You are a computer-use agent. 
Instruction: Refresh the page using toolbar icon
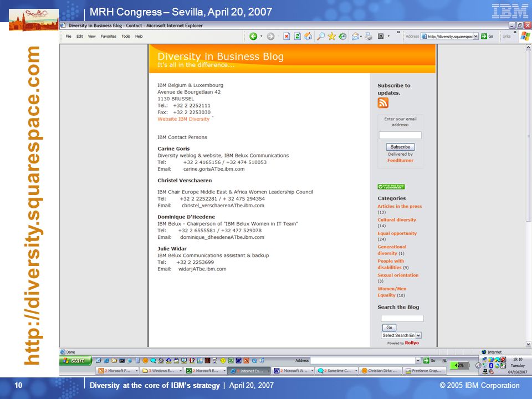(297, 37)
